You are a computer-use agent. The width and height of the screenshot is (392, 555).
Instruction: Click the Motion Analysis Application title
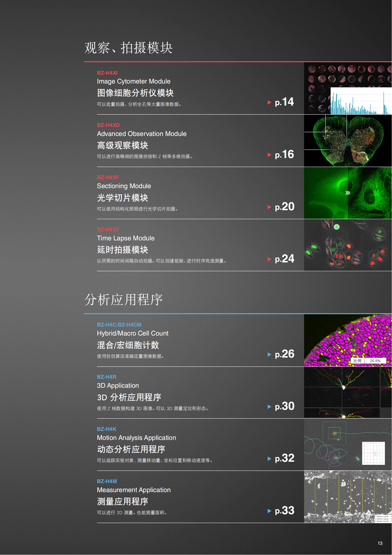coord(137,438)
